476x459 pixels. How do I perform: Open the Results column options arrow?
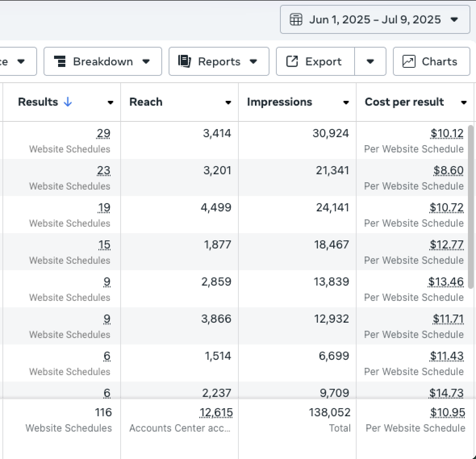[x=110, y=102]
